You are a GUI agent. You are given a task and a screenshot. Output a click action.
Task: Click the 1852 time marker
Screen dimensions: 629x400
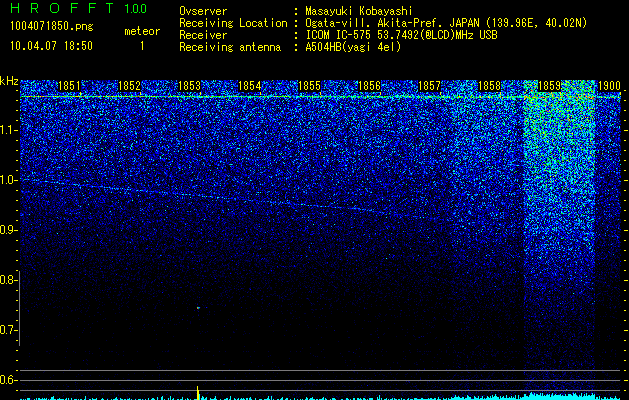[x=130, y=86]
